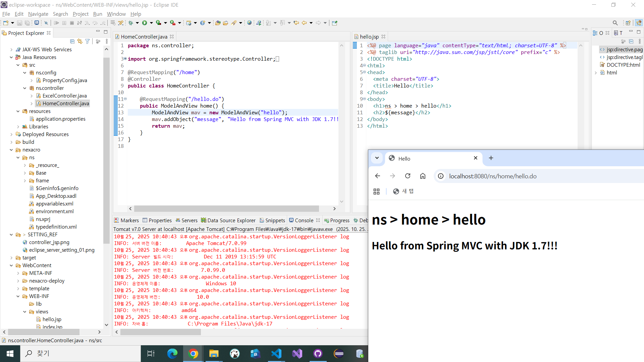
Task: Click the Debug bug icon in toolbar
Action: 130,23
